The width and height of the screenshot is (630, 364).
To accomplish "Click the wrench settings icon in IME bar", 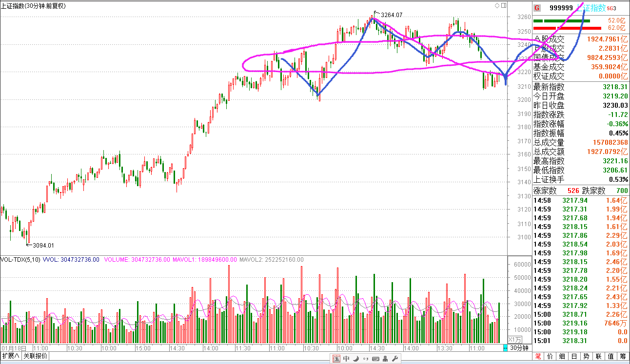I will [x=395, y=360].
